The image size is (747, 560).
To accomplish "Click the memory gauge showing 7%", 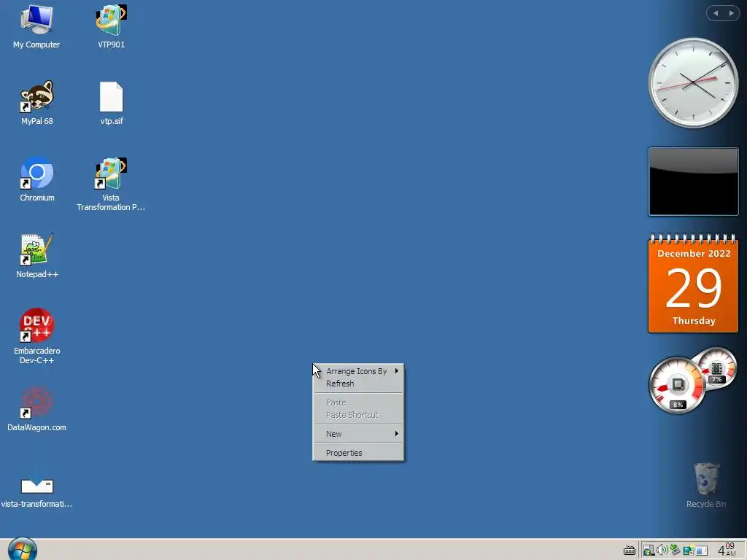I will click(716, 367).
